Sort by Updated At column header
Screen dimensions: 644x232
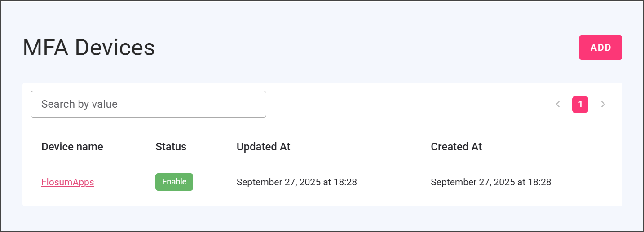tap(263, 147)
